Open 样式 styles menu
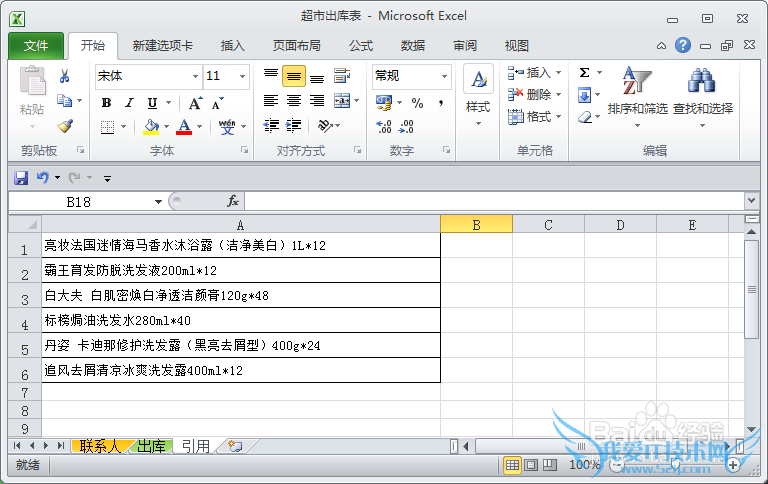768x484 pixels. coord(478,96)
